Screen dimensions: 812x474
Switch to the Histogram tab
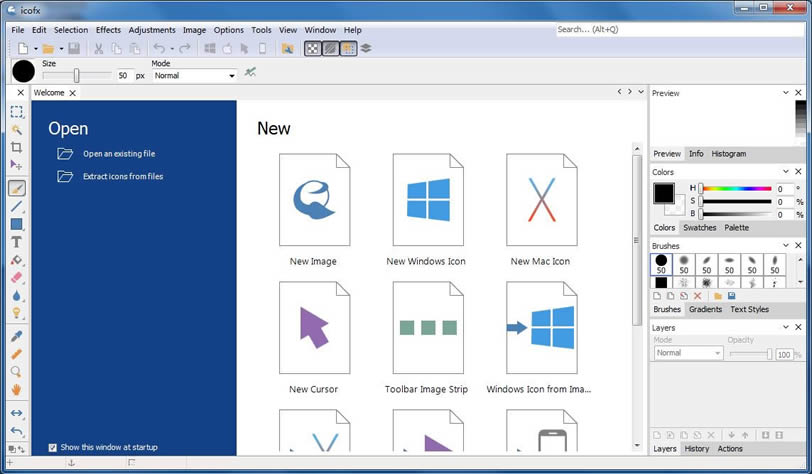click(x=729, y=154)
